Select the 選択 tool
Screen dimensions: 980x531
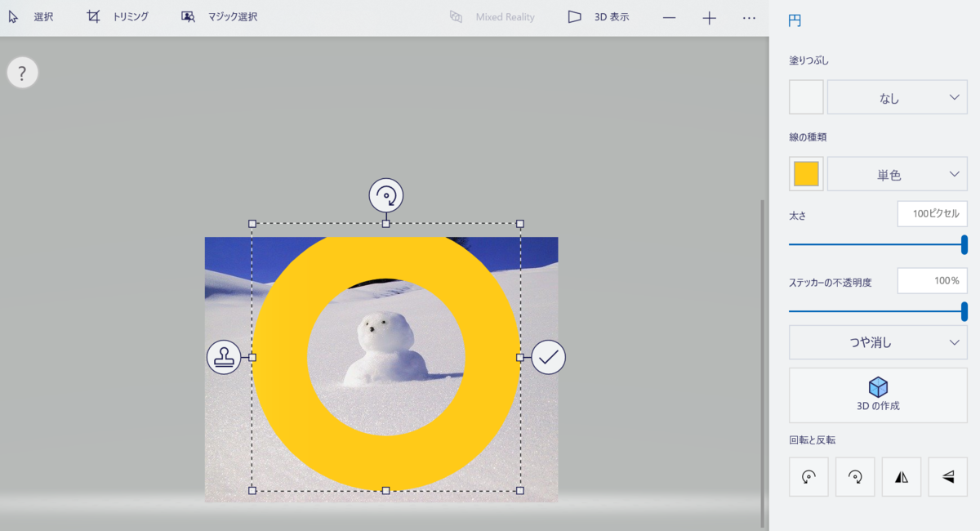30,16
